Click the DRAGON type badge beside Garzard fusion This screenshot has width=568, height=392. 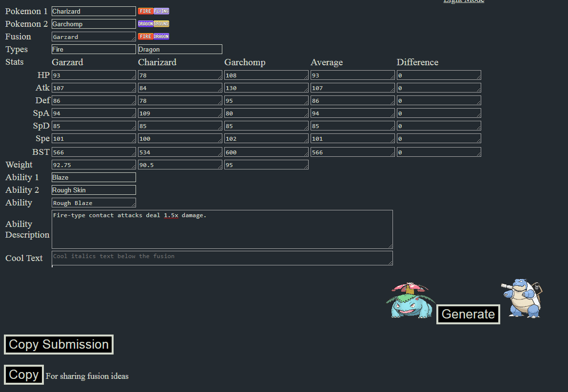[161, 37]
